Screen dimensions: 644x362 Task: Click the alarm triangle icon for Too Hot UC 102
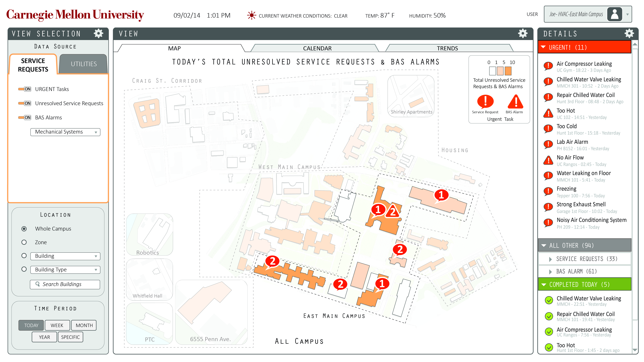click(548, 113)
